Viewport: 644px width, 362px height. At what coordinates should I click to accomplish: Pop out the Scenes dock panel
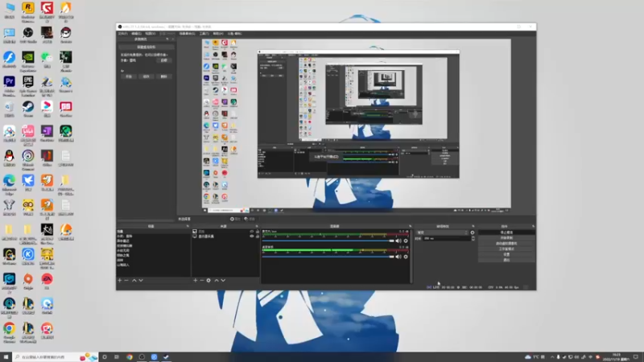(188, 226)
